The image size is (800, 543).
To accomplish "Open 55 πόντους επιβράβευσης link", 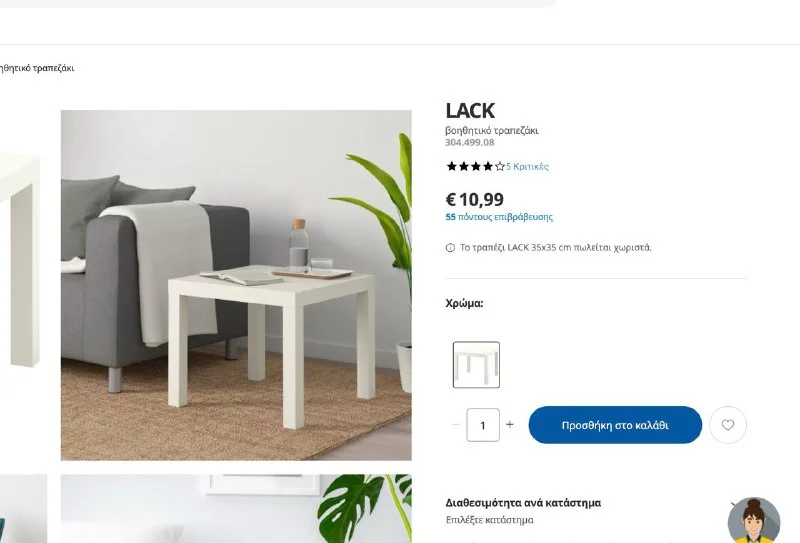I will point(499,217).
